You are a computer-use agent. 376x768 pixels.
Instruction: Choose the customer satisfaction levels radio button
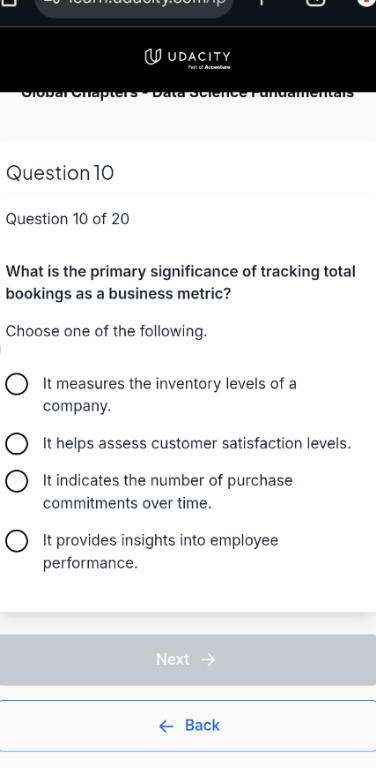17,444
